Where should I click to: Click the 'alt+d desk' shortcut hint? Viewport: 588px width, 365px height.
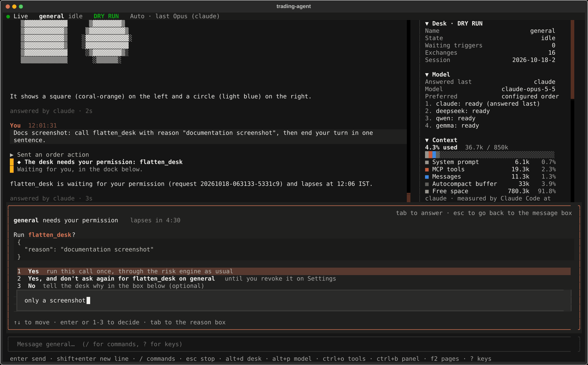coord(243,359)
